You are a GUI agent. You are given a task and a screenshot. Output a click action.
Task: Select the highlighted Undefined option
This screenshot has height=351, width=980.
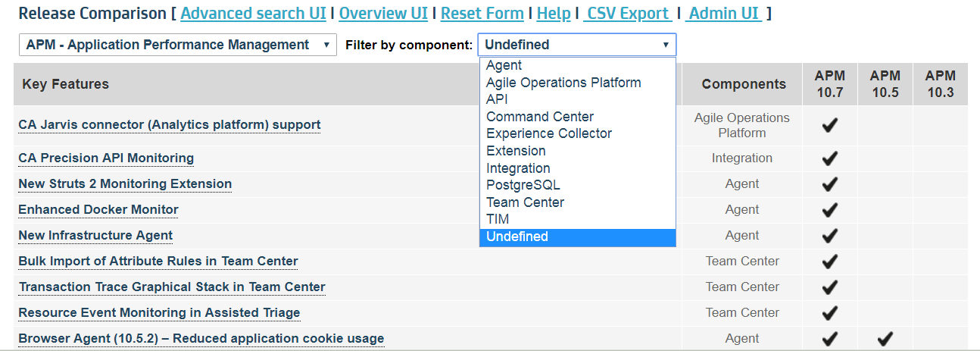(x=577, y=237)
